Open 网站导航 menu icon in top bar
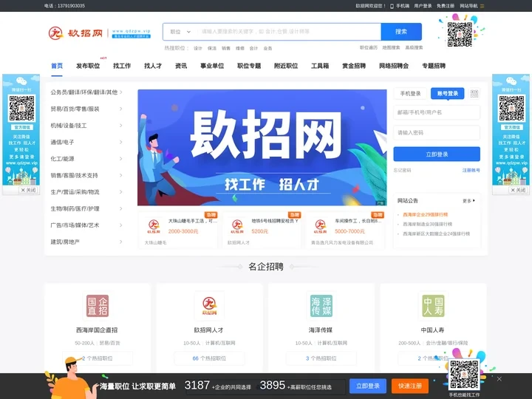 tap(482, 6)
